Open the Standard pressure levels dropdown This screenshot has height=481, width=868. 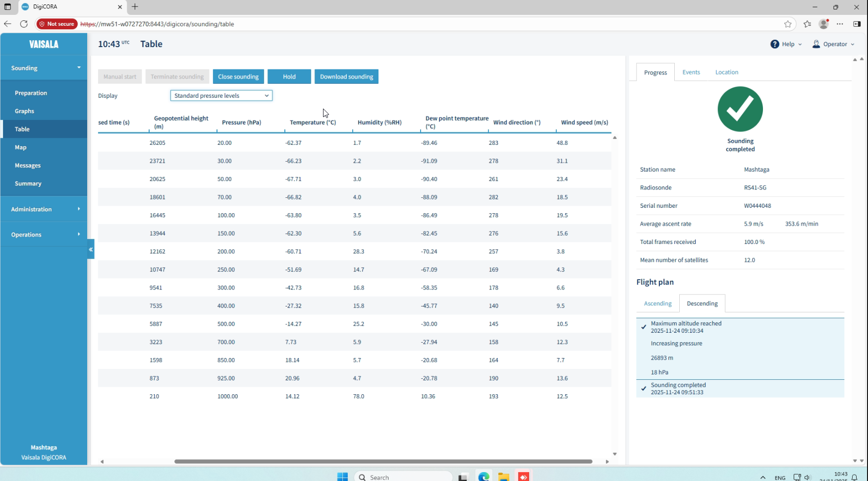221,96
